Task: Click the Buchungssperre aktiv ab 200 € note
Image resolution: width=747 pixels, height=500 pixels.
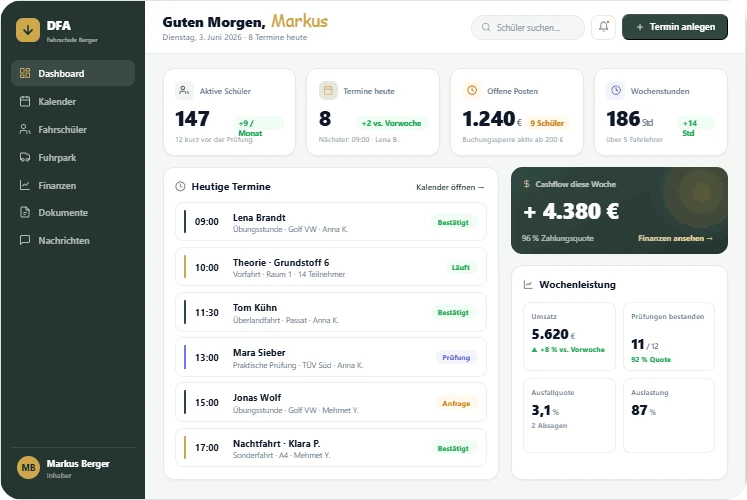Action: (513, 140)
